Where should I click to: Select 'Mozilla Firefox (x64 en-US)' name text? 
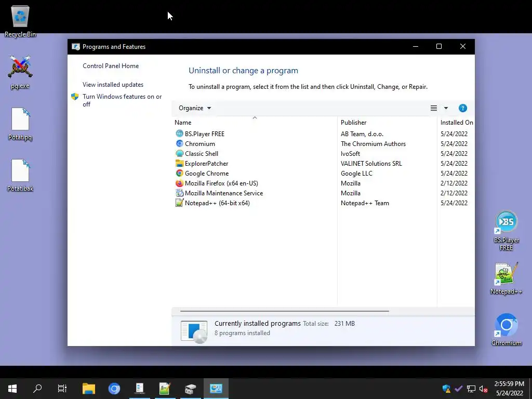coord(221,183)
